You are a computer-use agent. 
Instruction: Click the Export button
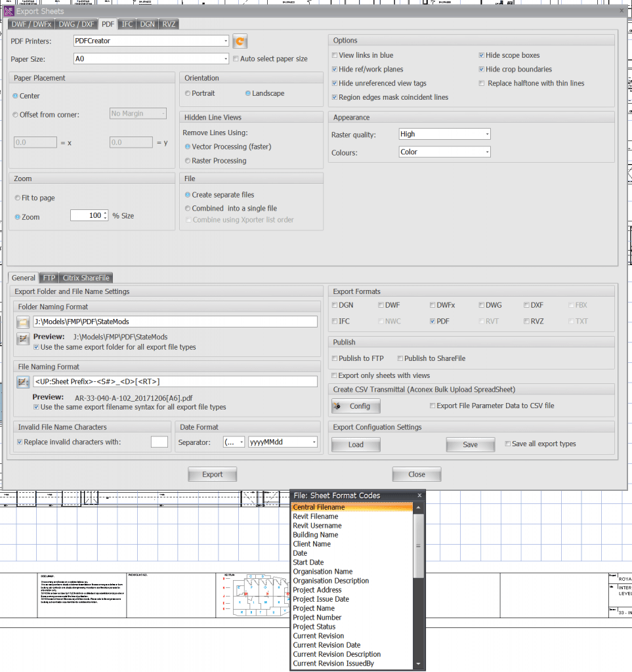pos(212,474)
